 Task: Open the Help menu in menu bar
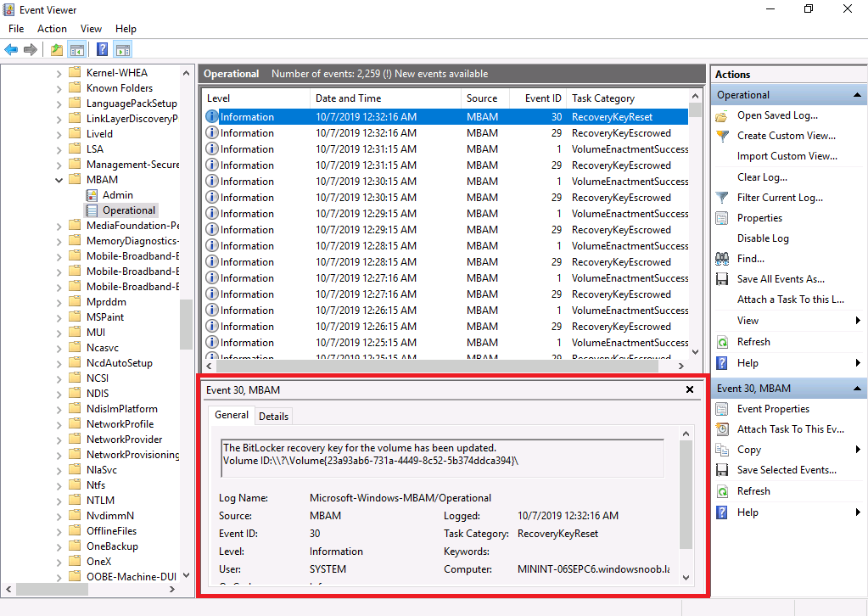pyautogui.click(x=126, y=29)
